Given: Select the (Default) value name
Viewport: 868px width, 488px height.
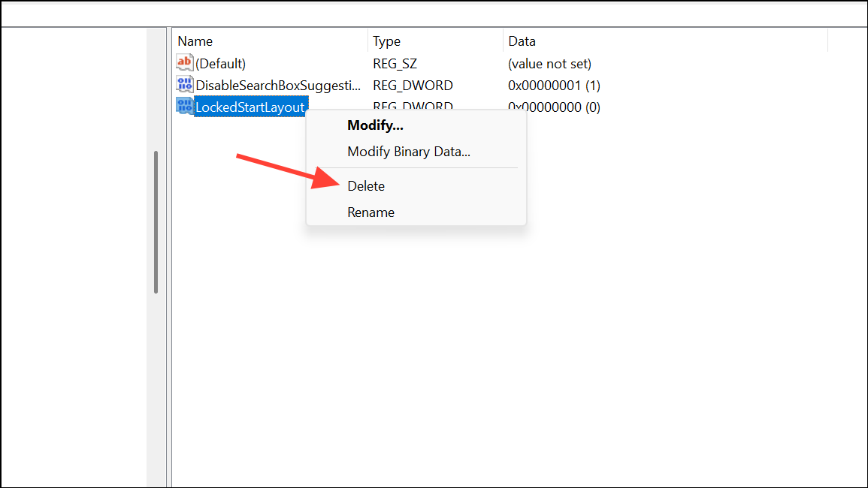Looking at the screenshot, I should coord(220,64).
